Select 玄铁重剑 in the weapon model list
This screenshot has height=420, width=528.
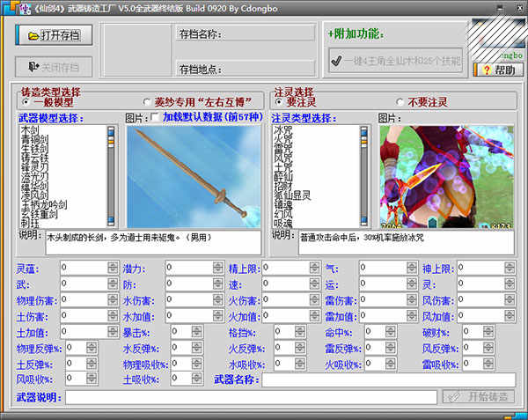39,214
